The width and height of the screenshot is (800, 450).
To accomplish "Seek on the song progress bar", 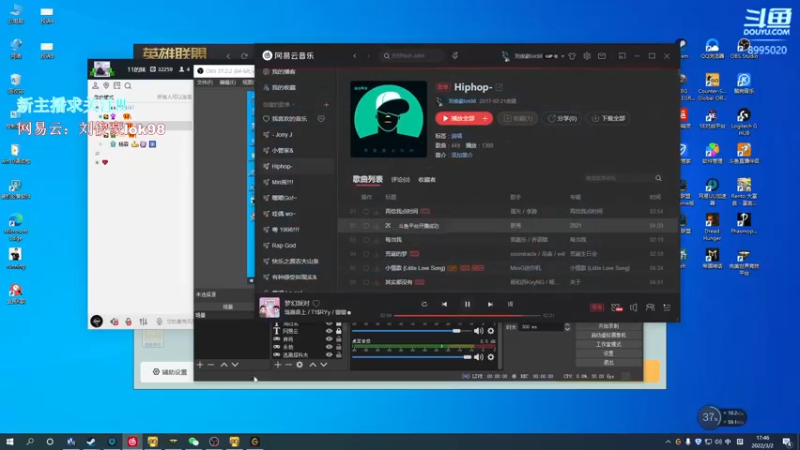I will point(467,316).
